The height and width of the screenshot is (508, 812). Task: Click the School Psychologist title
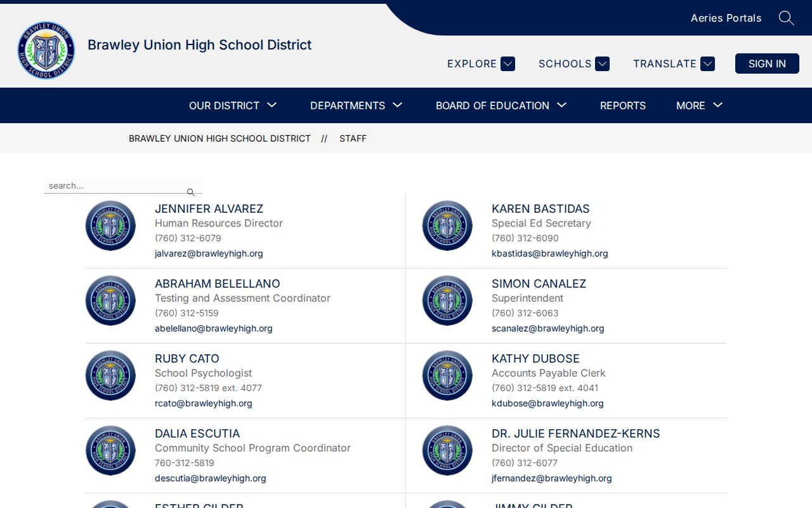click(203, 373)
